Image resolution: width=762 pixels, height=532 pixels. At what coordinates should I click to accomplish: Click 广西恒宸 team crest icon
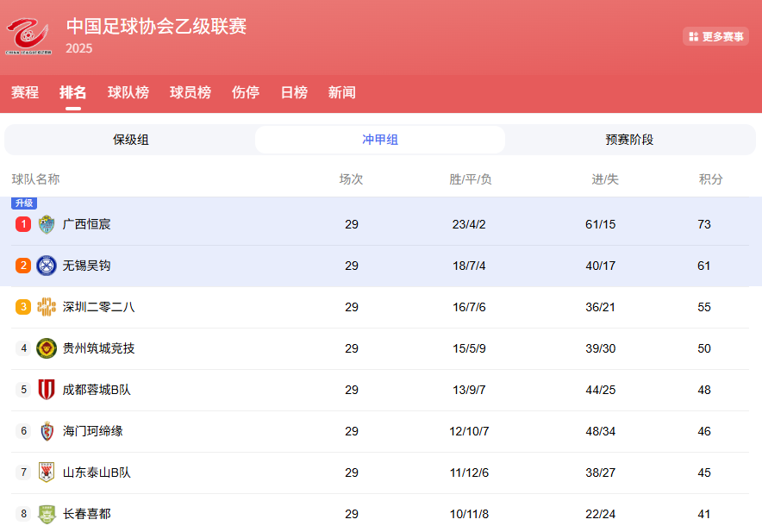[x=47, y=224]
